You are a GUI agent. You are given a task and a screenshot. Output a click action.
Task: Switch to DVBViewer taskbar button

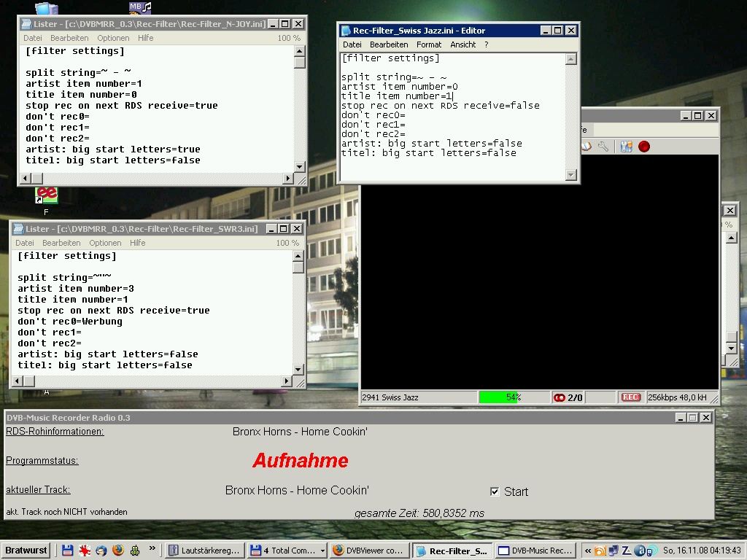point(369,551)
